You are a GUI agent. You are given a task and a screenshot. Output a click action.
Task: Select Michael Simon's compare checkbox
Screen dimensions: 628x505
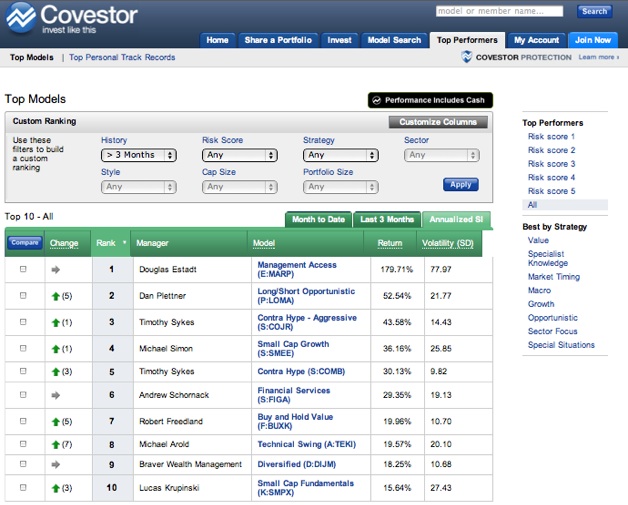click(23, 348)
